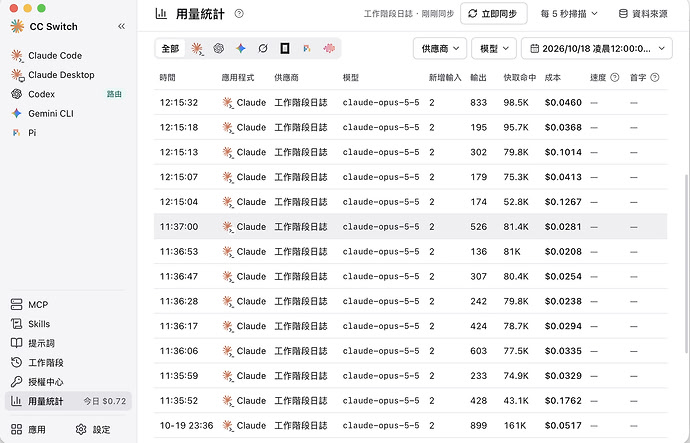Filter usage by Claude Code icon
Viewport: 690px width, 443px height.
(x=197, y=48)
